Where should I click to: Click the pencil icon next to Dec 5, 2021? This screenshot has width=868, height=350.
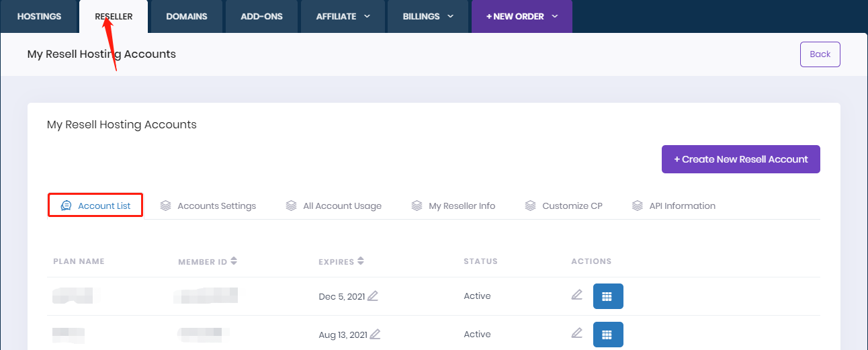click(x=373, y=296)
